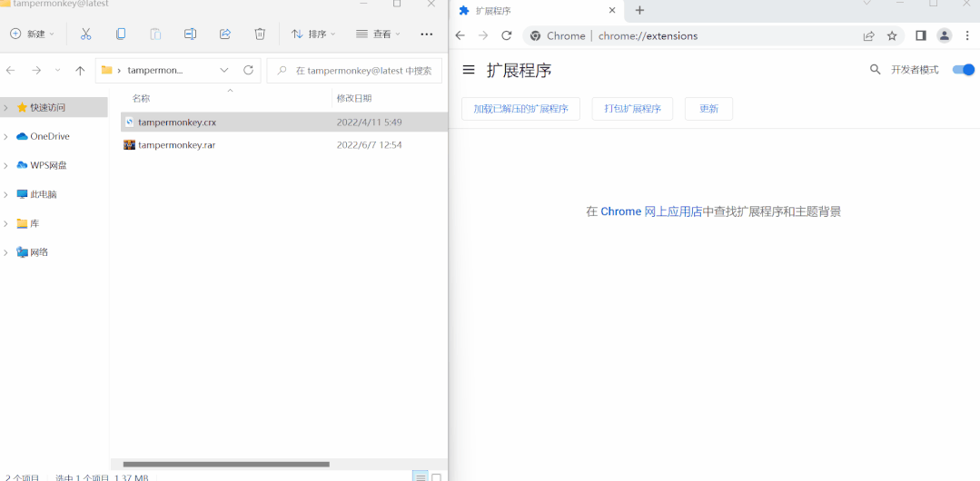Open the 查看 view dropdown
The width and height of the screenshot is (980, 481).
(x=378, y=34)
